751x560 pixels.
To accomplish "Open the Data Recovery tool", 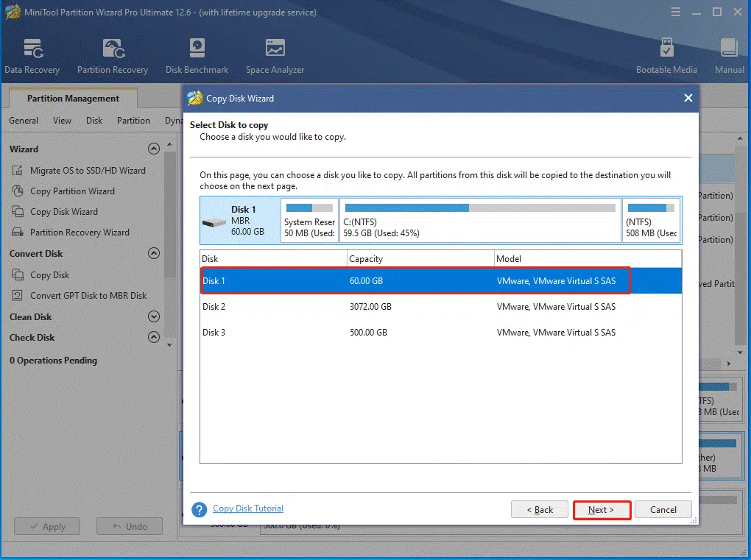I will pyautogui.click(x=32, y=55).
